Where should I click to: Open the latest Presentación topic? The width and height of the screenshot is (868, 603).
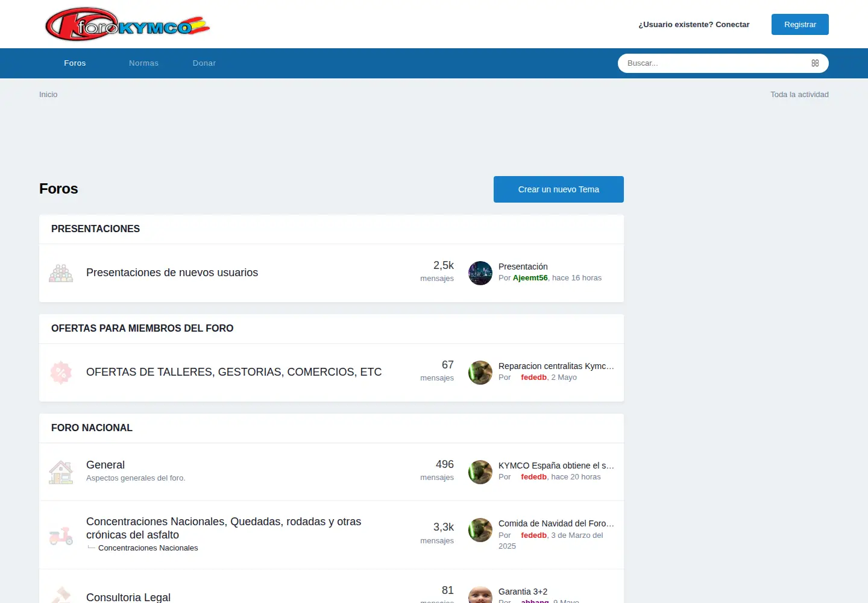[523, 267]
